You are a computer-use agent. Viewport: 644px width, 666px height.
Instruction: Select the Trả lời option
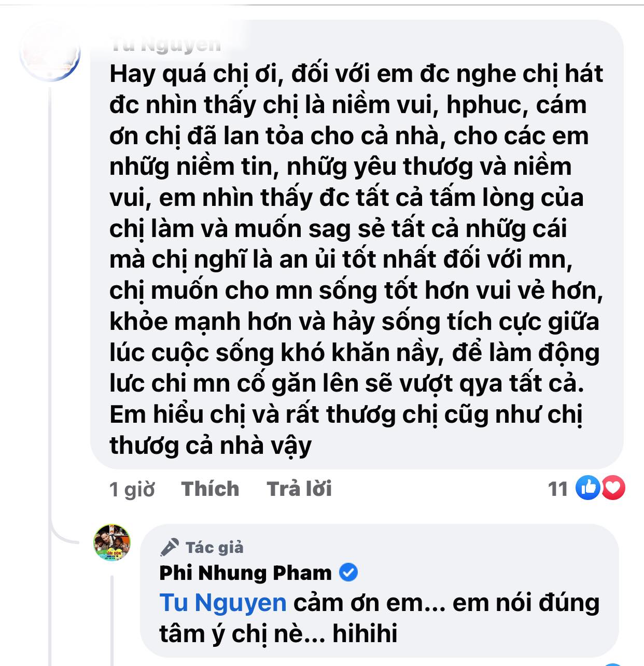point(301,488)
